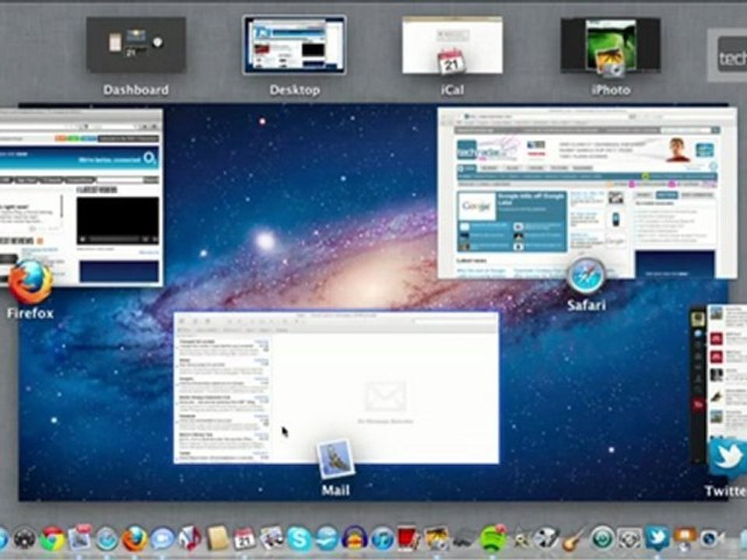Click the black video player in Firefox window
This screenshot has width=747, height=560.
point(117,220)
